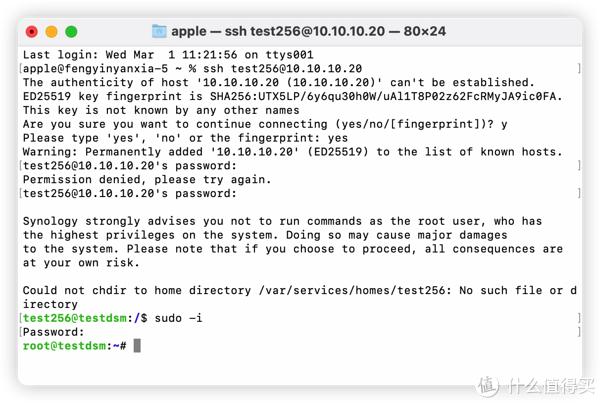This screenshot has width=600, height=403.
Task: Click the first 'test256@10.10.10.20's password:' line
Action: [130, 166]
